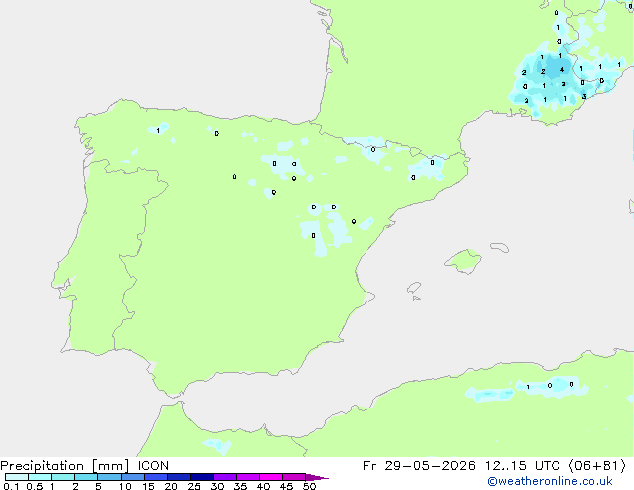Image resolution: width=634 pixels, height=490 pixels.
Task: Click the forecast date Fr 29-05-2026 text
Action: pyautogui.click(x=419, y=466)
